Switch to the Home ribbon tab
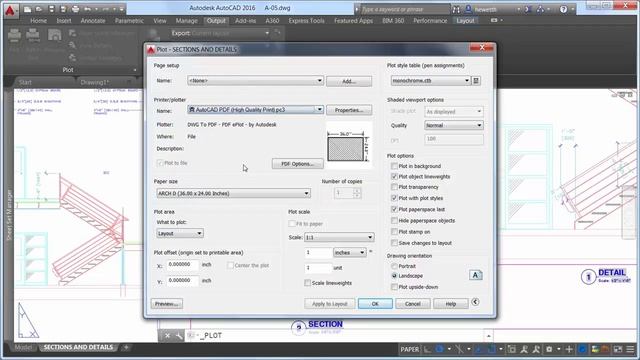This screenshot has width=640, height=360. click(38, 21)
